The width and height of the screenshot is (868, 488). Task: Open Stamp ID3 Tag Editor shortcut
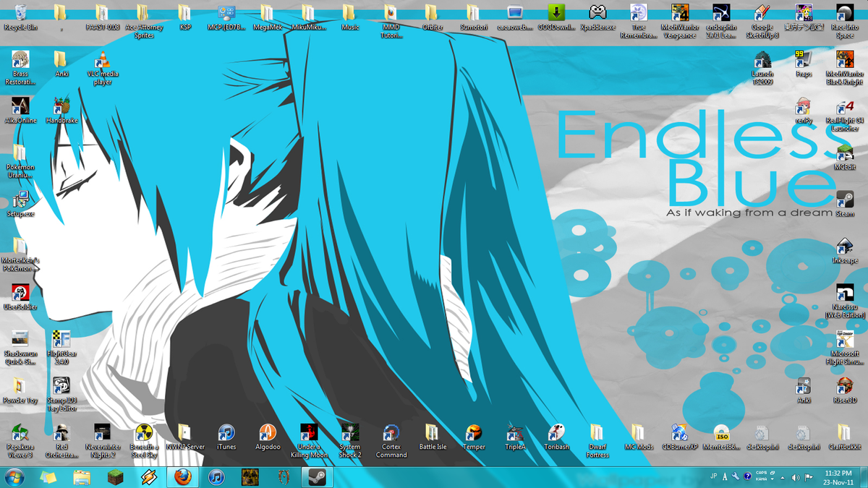tap(61, 395)
